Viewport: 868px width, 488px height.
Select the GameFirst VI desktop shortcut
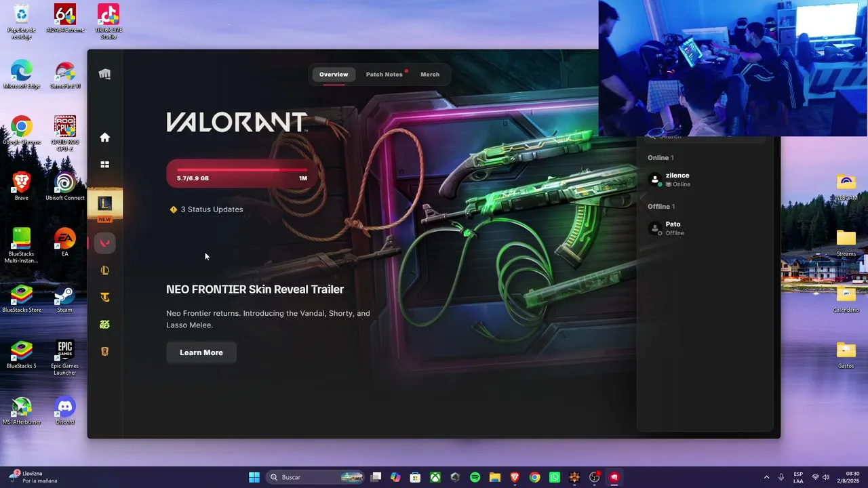pyautogui.click(x=65, y=75)
